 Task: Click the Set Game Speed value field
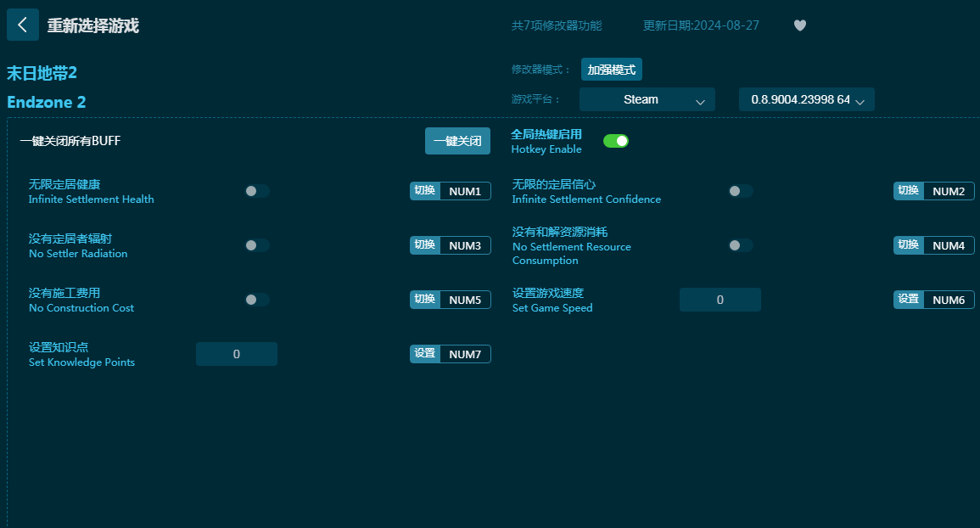(720, 300)
